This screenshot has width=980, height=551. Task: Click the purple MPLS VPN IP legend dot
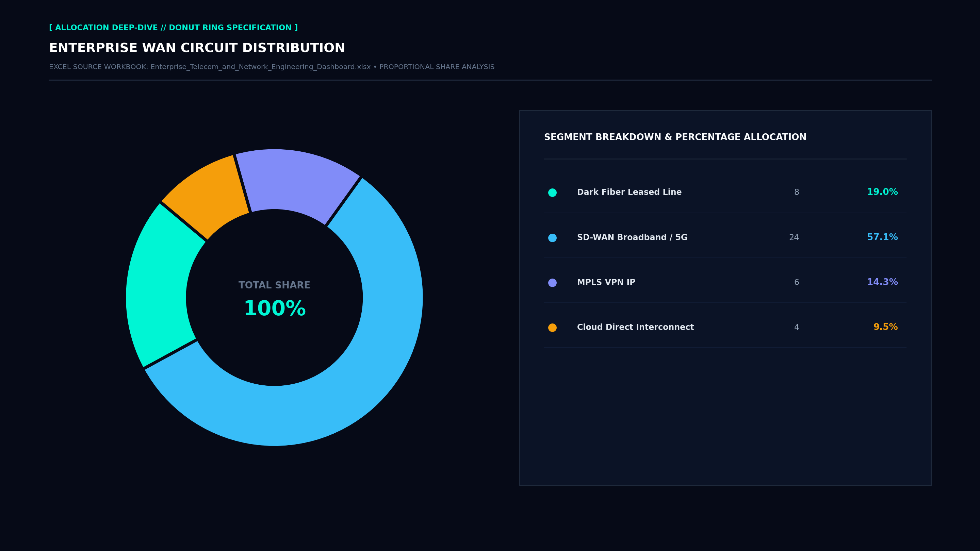[552, 283]
